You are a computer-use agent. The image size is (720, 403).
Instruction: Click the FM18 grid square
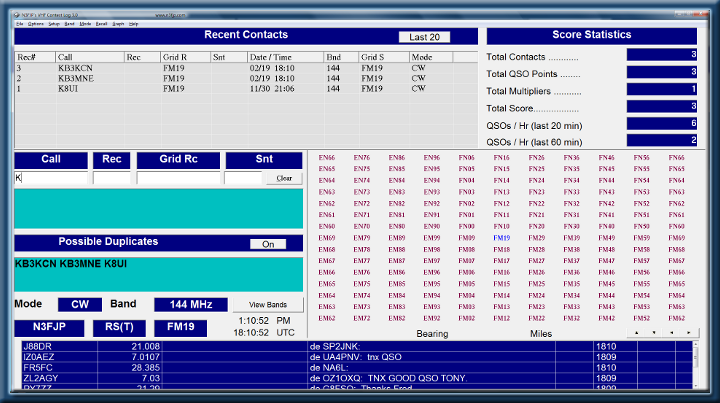pos(501,249)
